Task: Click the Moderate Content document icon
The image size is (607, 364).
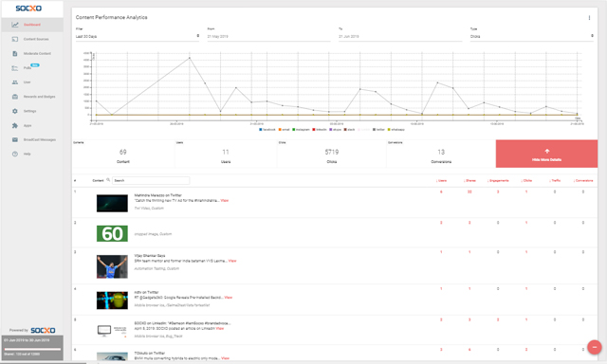Action: pyautogui.click(x=15, y=53)
